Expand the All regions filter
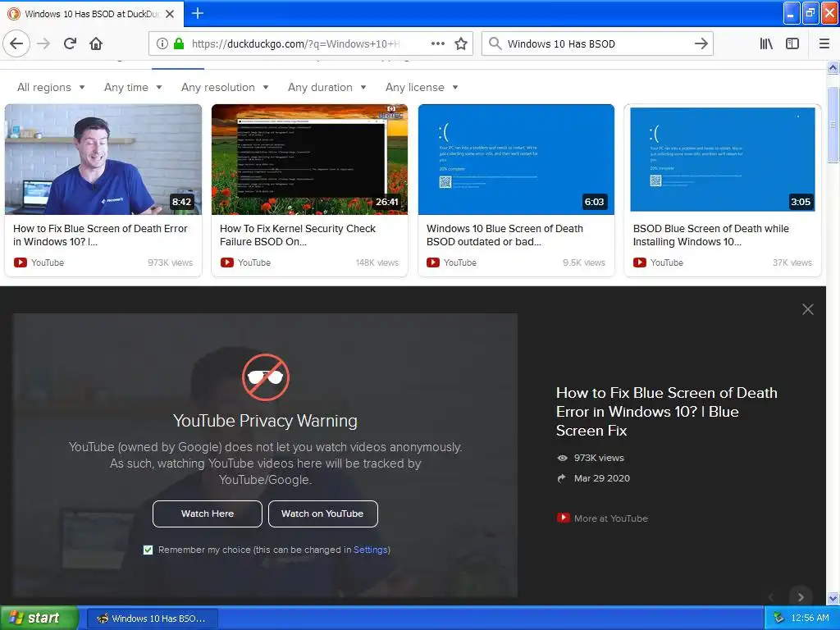 pos(51,87)
